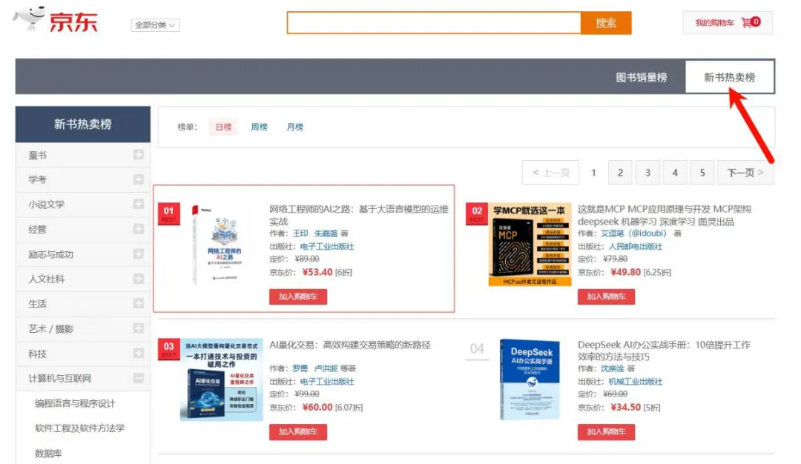Open DeepSeek AI办公实战手册 cover thumbnail
The width and height of the screenshot is (801, 464).
pyautogui.click(x=530, y=380)
